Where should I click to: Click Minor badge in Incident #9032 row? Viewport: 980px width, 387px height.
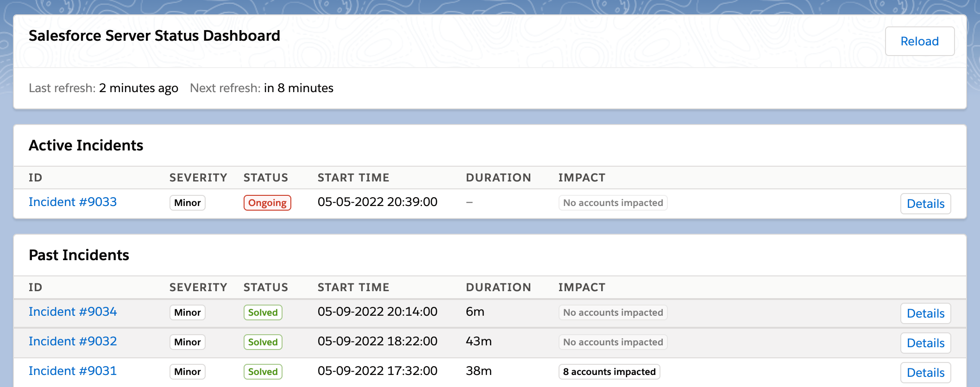pyautogui.click(x=188, y=342)
